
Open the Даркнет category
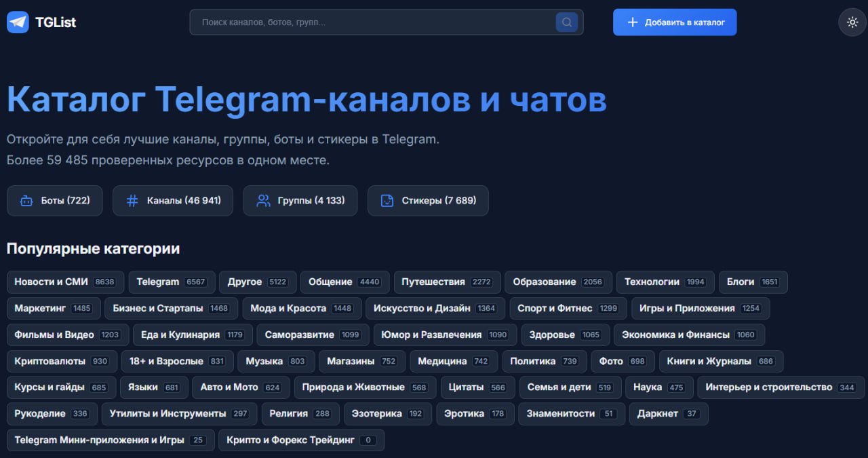(669, 414)
